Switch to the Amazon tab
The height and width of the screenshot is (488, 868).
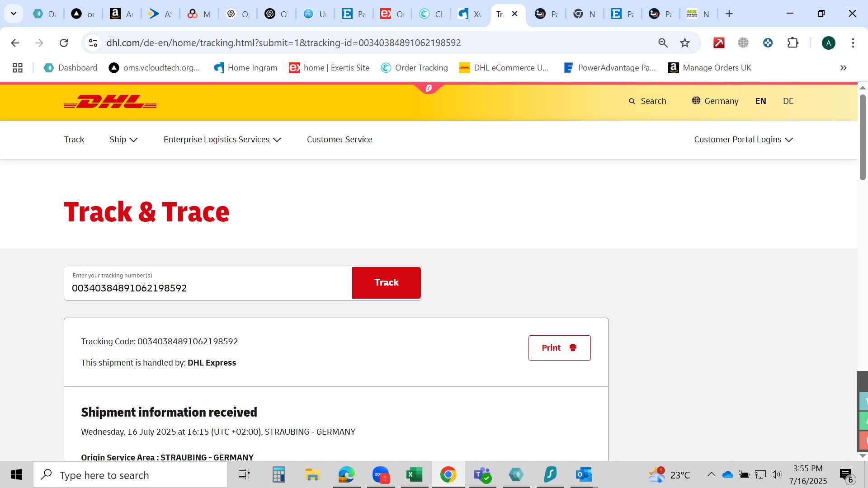[x=122, y=14]
